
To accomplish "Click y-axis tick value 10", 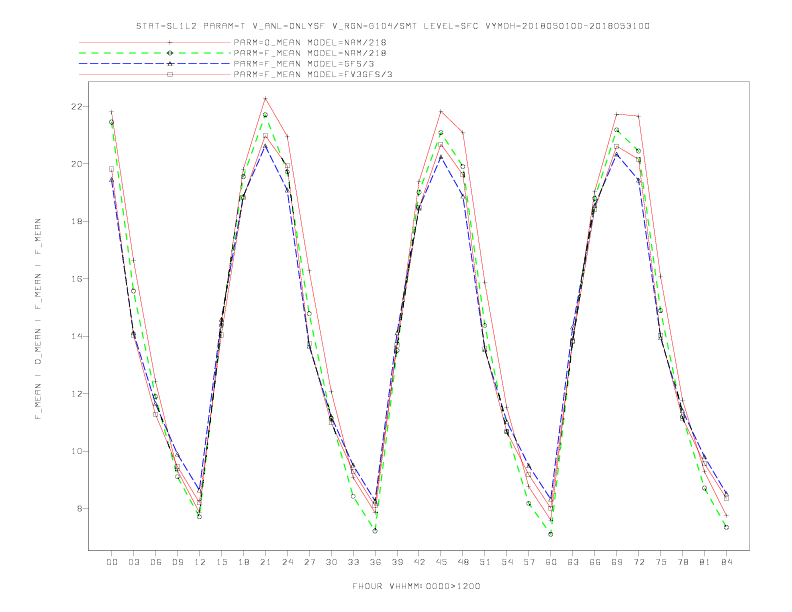I will tap(77, 451).
